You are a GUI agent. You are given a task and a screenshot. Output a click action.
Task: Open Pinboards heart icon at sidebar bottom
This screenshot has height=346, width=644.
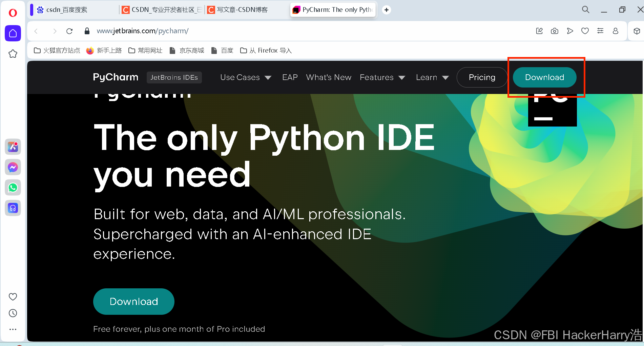click(13, 297)
